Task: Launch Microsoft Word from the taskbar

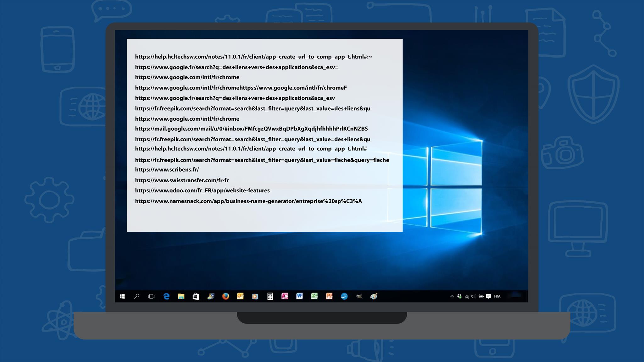Action: (299, 296)
